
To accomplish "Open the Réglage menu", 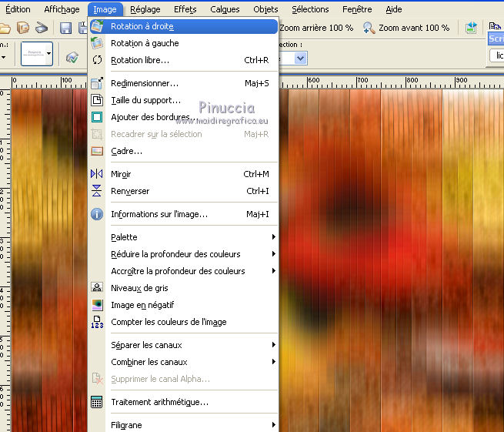I will [x=145, y=9].
